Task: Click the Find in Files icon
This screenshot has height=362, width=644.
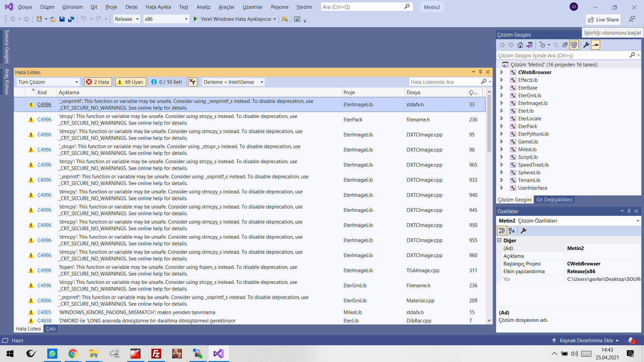Action: (285, 19)
